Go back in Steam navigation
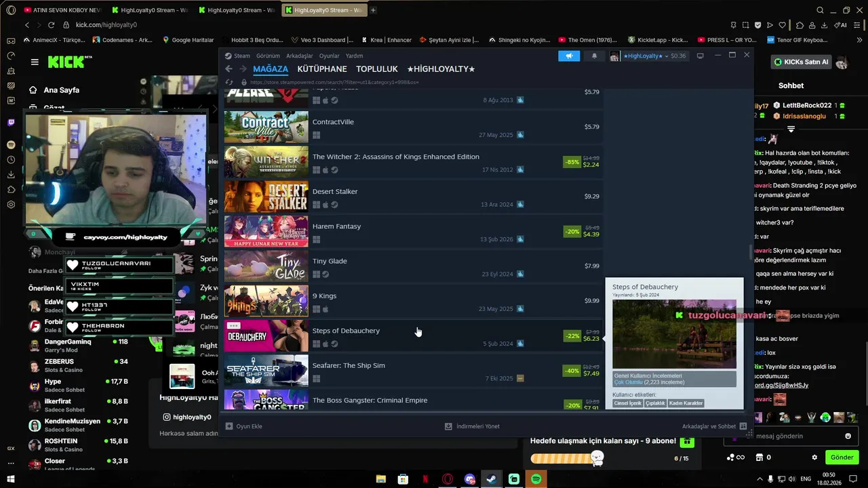The image size is (868, 488). pos(229,69)
